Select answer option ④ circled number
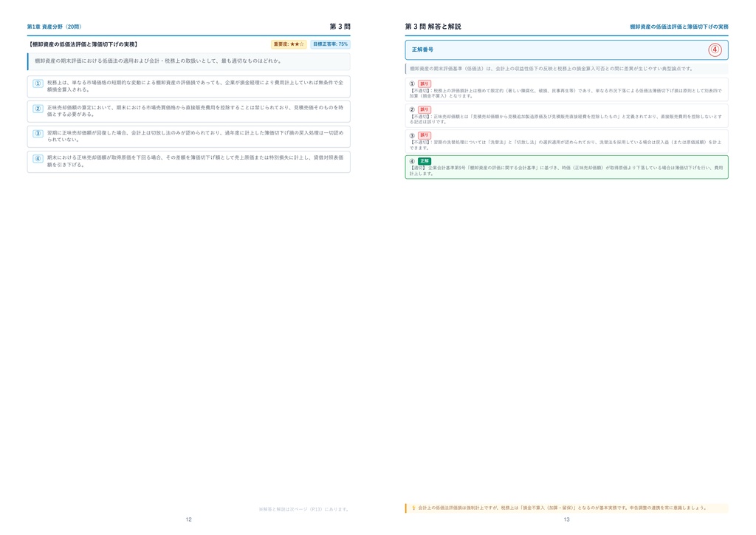756x535 pixels. coord(38,159)
